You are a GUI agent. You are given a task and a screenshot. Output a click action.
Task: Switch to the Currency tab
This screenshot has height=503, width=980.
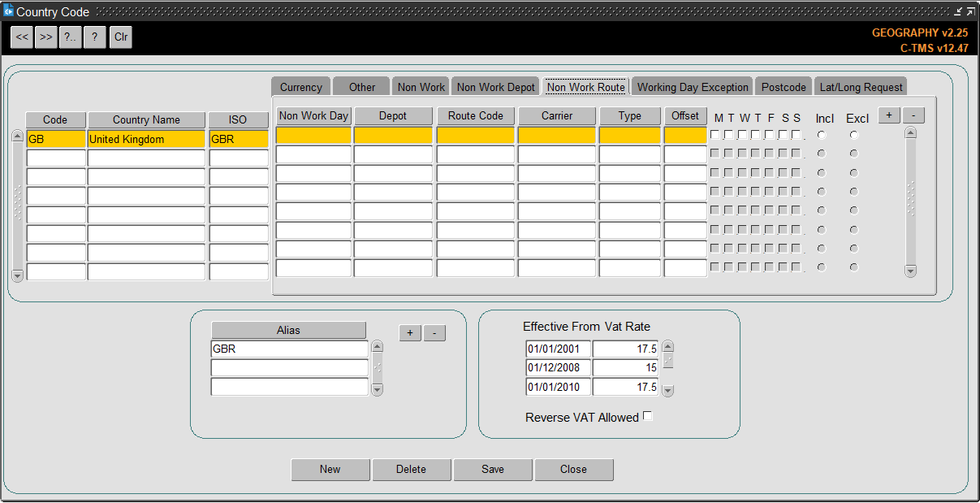click(301, 87)
